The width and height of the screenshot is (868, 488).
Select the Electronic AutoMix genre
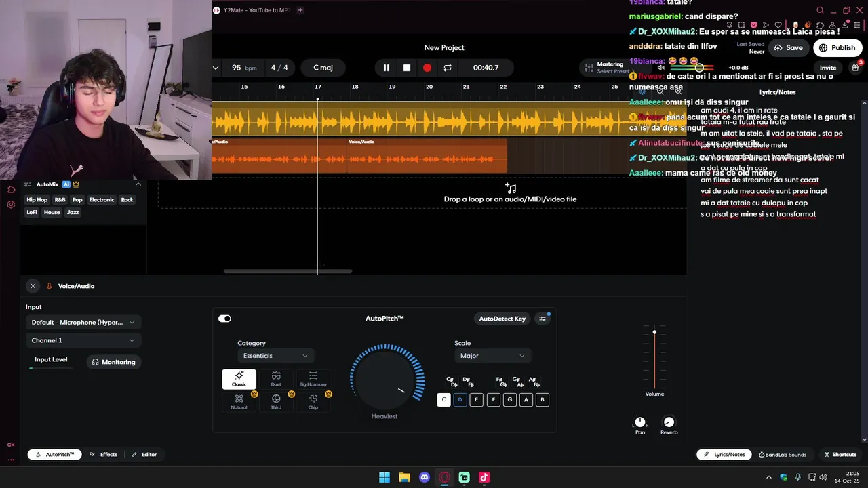tap(102, 200)
